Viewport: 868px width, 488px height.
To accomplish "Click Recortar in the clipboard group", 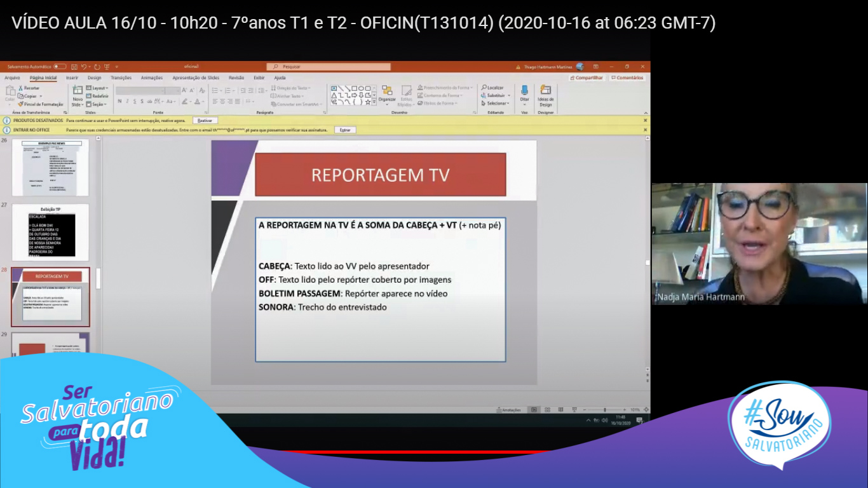I will [29, 88].
